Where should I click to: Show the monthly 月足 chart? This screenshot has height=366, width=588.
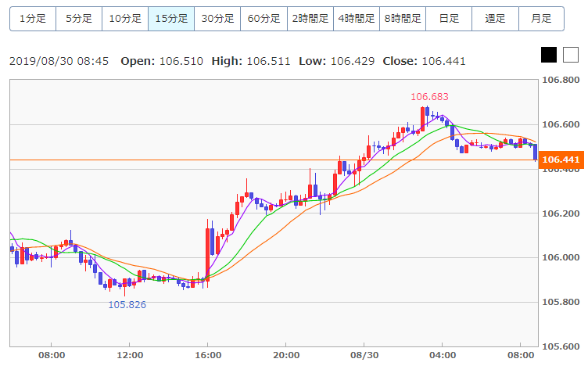click(541, 19)
